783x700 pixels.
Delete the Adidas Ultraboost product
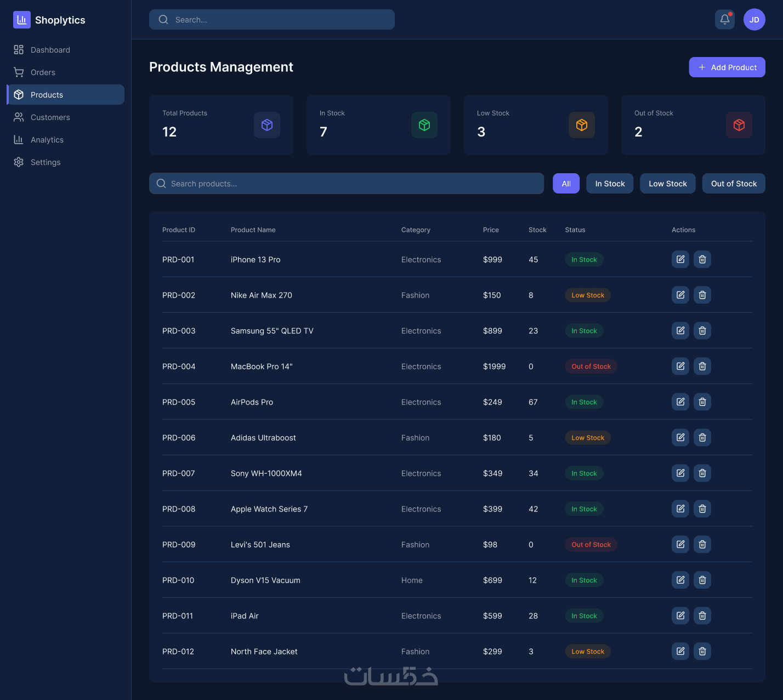point(702,437)
